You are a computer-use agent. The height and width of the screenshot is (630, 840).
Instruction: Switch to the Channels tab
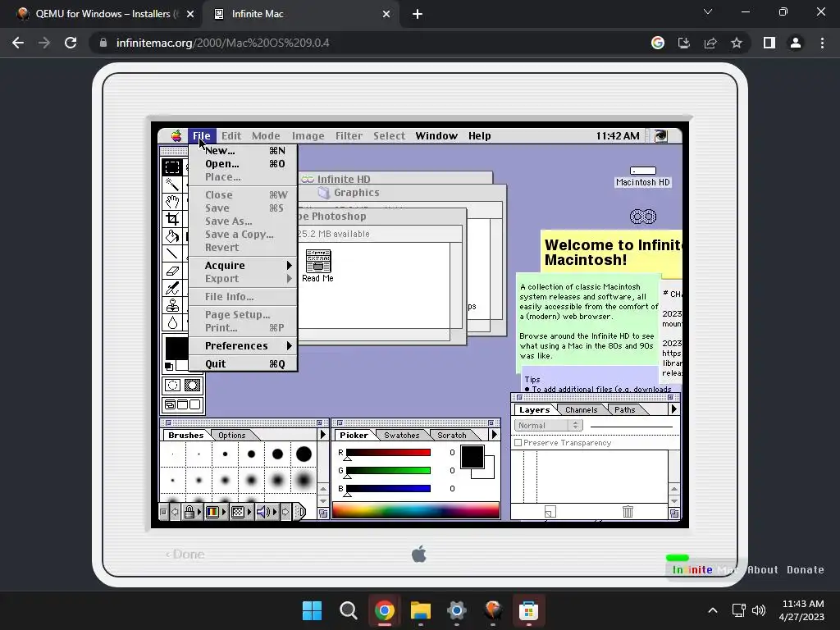581,410
